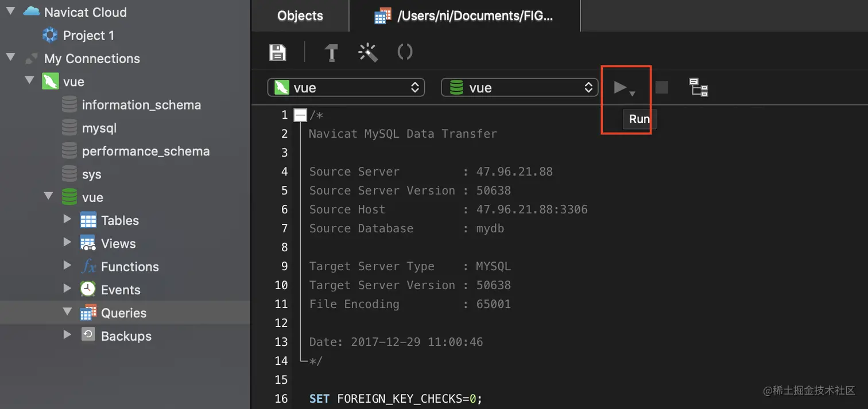This screenshot has height=409, width=868.
Task: Click the Backups icon
Action: (x=88, y=335)
